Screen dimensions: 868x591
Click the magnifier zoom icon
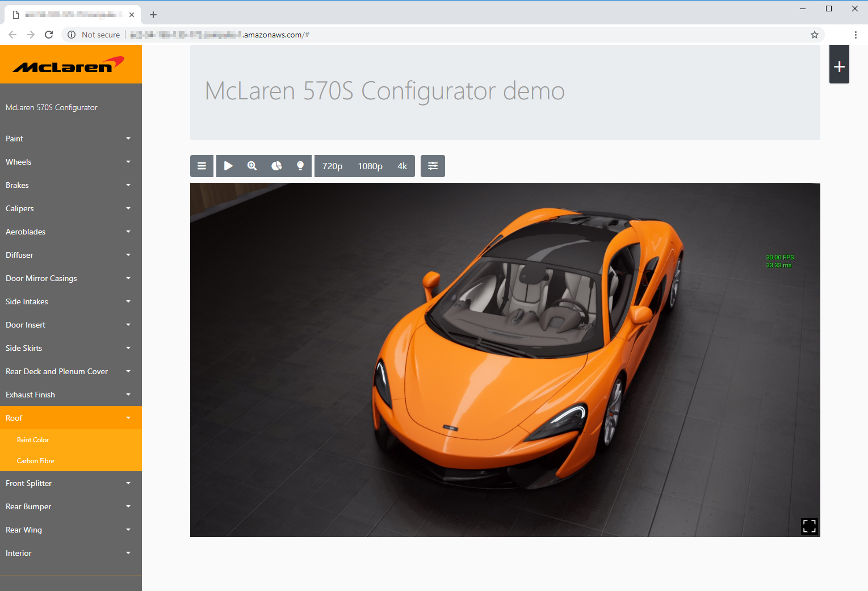point(252,166)
